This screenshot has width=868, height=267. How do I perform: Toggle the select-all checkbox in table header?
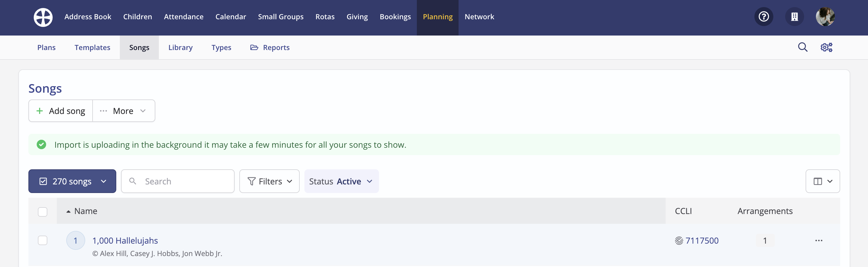(x=43, y=211)
